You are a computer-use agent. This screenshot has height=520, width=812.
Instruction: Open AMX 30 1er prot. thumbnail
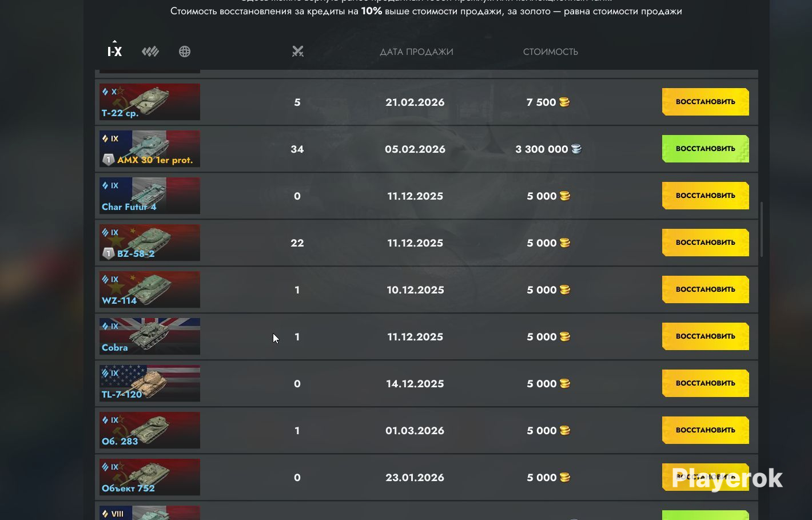coord(150,149)
